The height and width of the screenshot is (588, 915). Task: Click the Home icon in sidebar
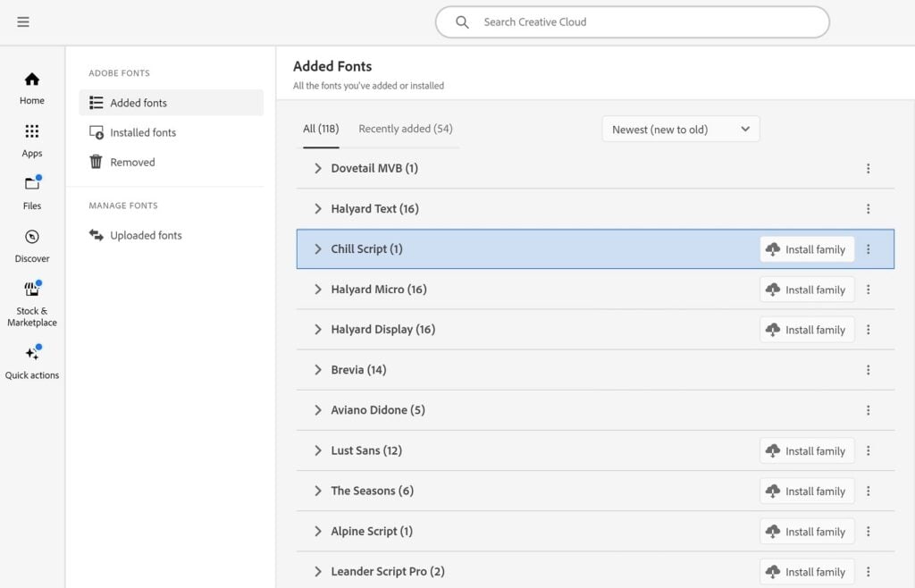[x=31, y=80]
